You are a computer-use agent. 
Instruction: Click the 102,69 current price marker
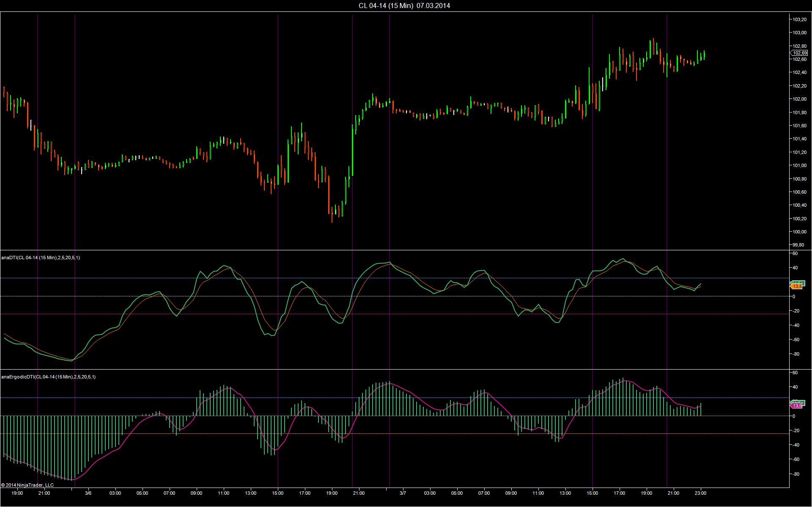[799, 53]
